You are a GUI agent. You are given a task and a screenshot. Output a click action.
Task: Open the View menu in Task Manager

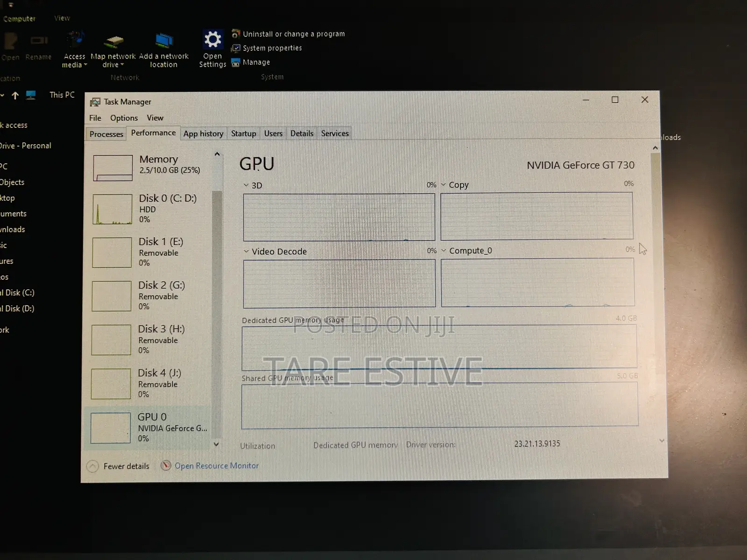point(155,118)
